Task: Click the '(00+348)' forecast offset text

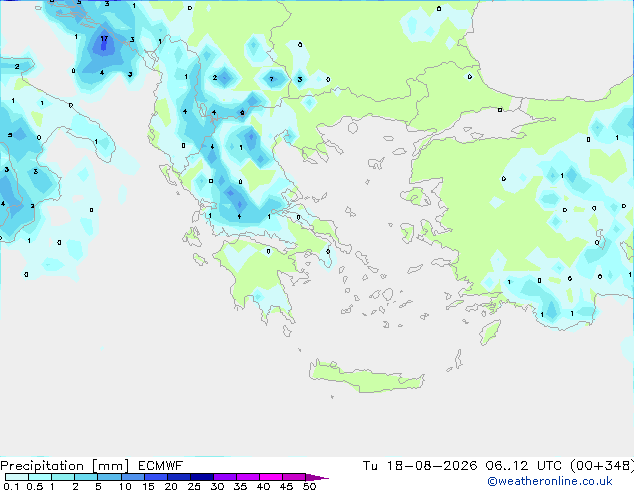Action: (602, 466)
